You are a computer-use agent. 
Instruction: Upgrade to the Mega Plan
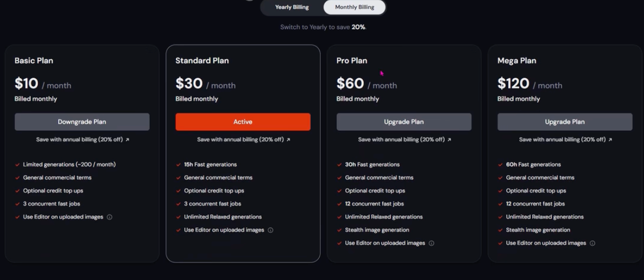point(565,122)
